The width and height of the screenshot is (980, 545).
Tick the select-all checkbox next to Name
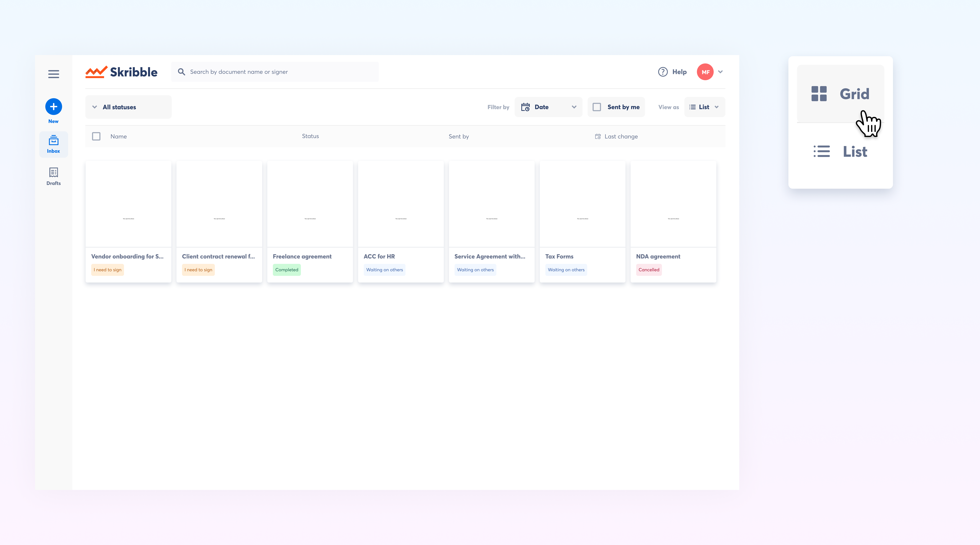pyautogui.click(x=96, y=136)
